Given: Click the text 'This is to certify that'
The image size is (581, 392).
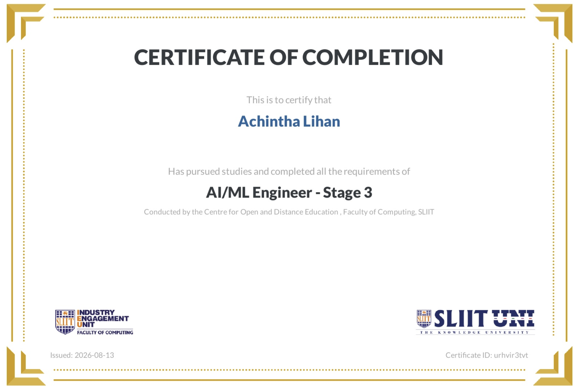Looking at the screenshot, I should (289, 100).
